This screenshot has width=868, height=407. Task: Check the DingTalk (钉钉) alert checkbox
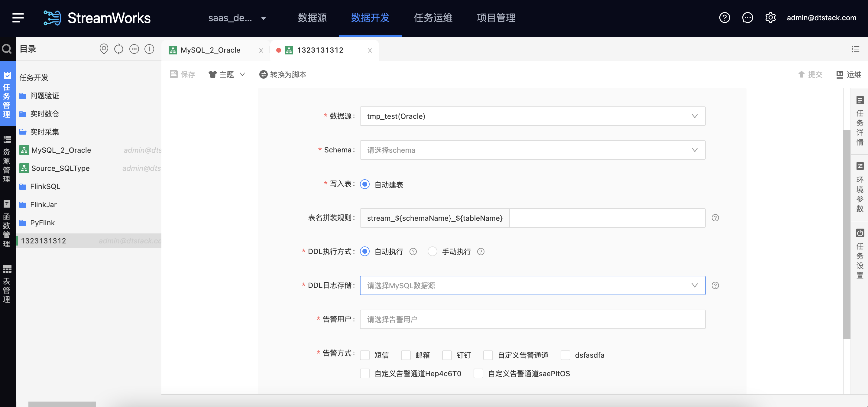point(447,355)
